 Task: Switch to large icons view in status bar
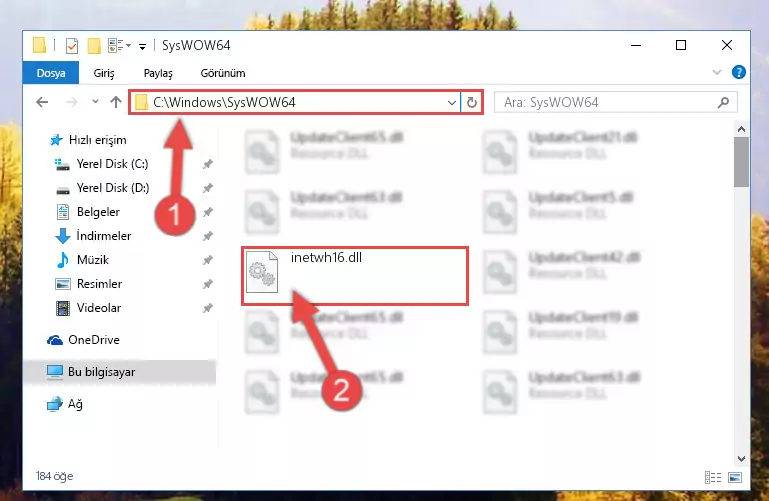click(x=735, y=477)
